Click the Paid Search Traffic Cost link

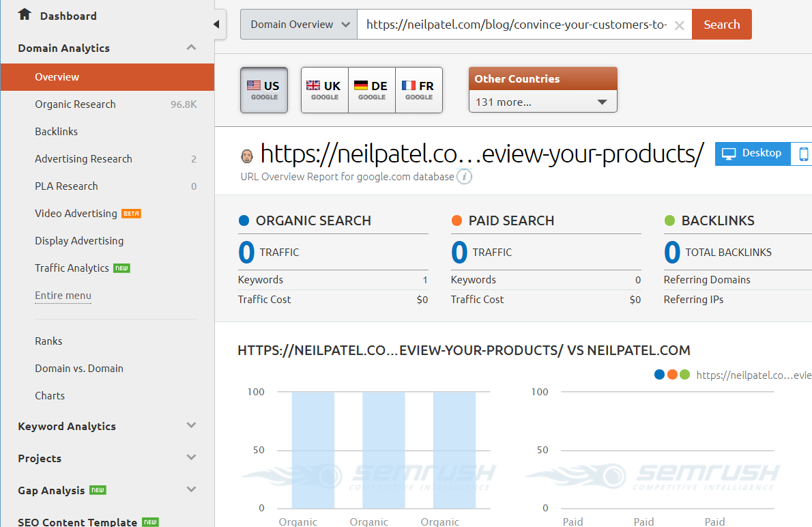click(x=478, y=300)
